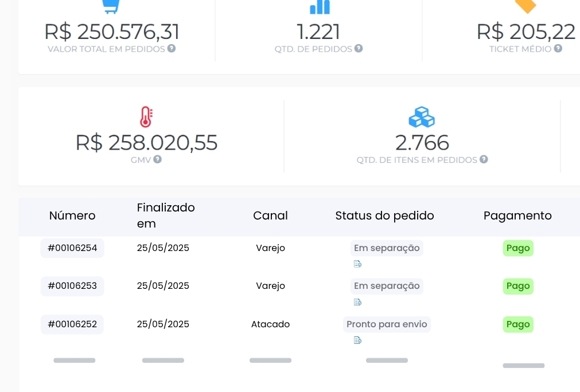Image resolution: width=580 pixels, height=392 pixels.
Task: Click the red thermometer GMV icon
Action: point(146,116)
